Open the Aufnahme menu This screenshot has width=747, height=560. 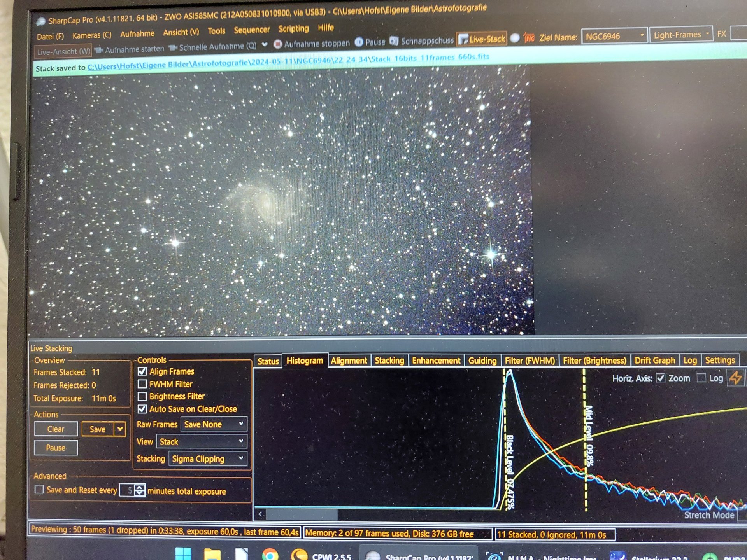click(x=137, y=33)
